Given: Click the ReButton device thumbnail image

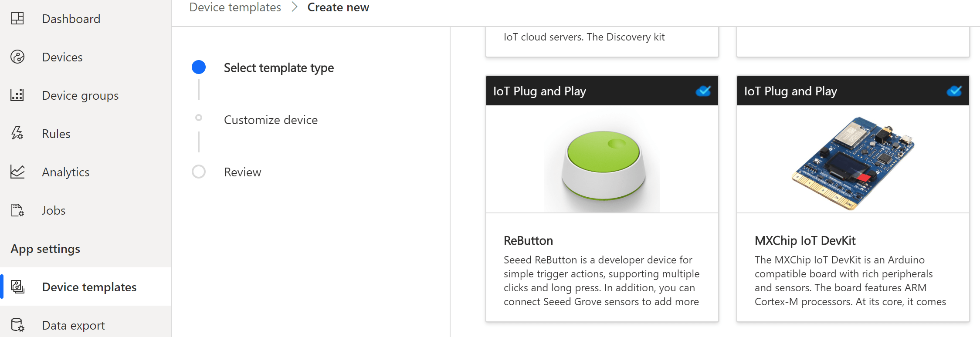Looking at the screenshot, I should (x=602, y=161).
